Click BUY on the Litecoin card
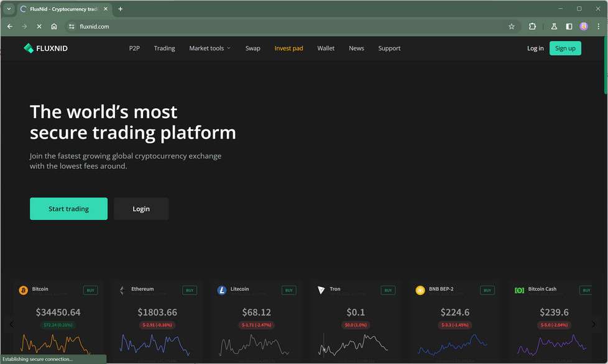Viewport: 608px width, 364px height. [x=289, y=290]
